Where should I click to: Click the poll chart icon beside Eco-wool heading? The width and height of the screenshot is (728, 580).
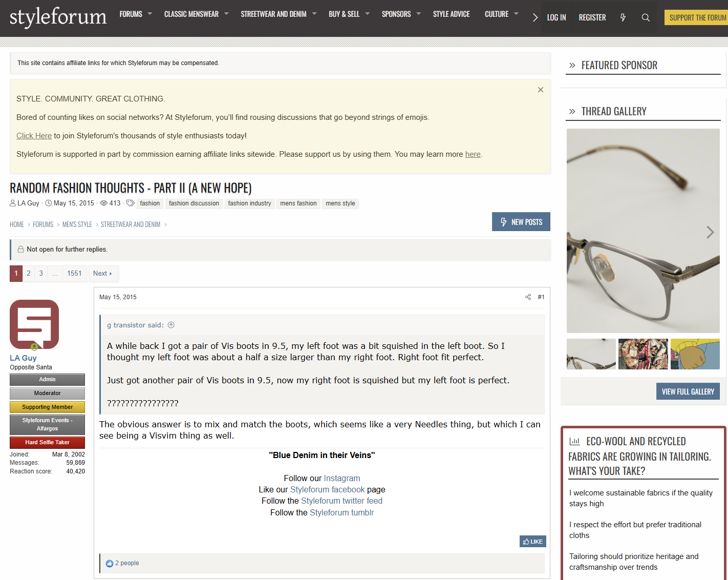[x=575, y=441]
